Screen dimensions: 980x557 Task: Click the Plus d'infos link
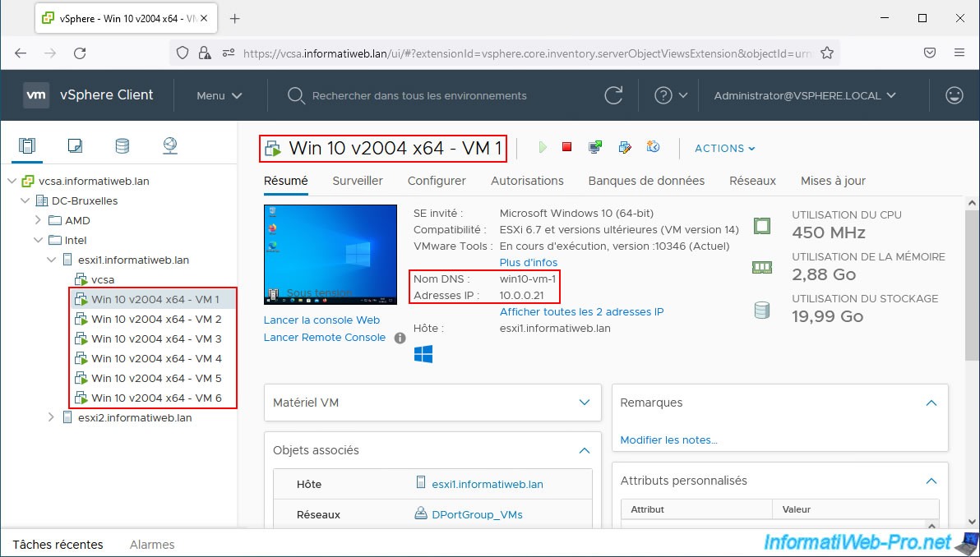pos(529,262)
